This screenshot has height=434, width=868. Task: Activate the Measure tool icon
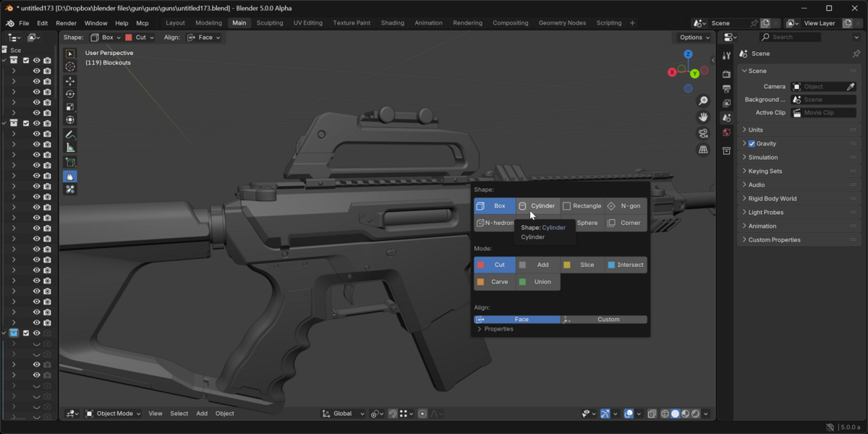[70, 148]
